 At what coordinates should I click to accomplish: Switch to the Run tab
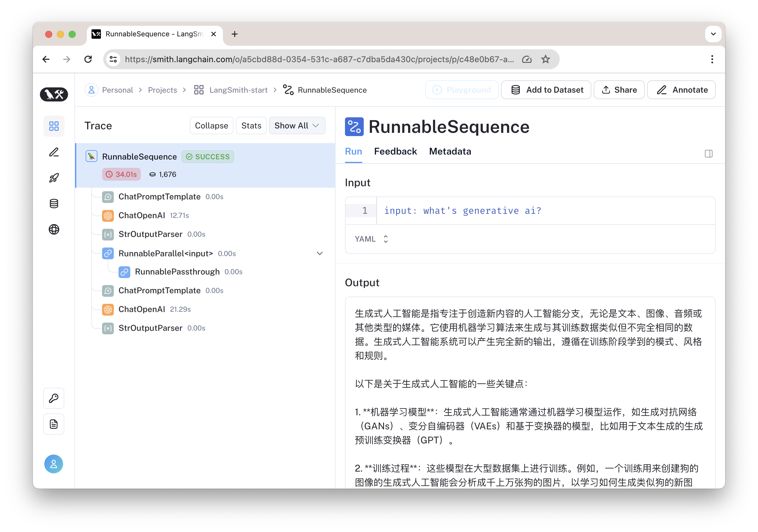(x=353, y=152)
